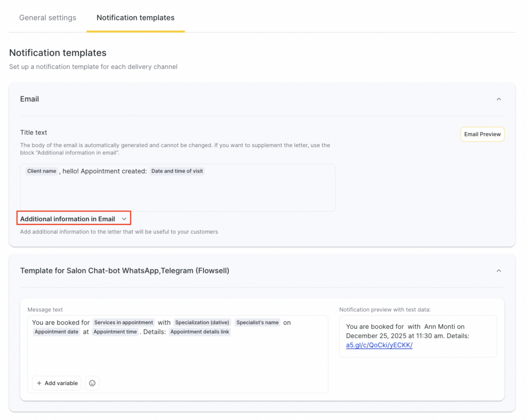The image size is (527, 420).
Task: Expand Additional information in Email dropdown
Action: point(74,219)
